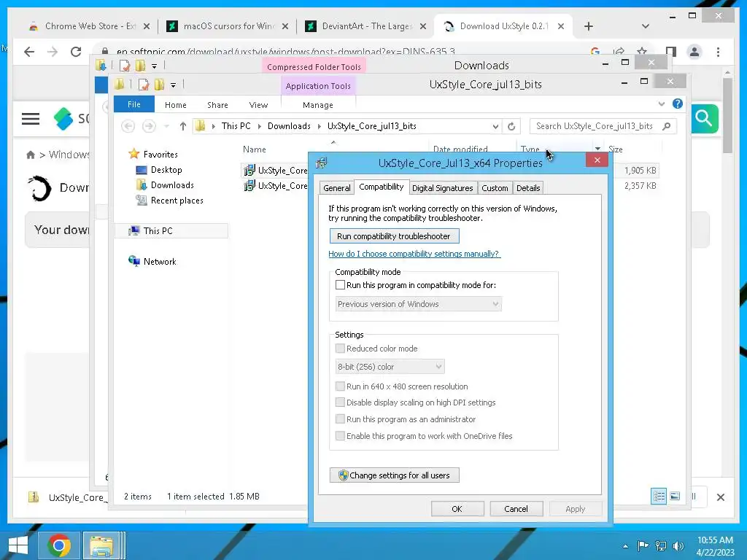747x560 pixels.
Task: Click OK in Properties dialog
Action: pyautogui.click(x=457, y=509)
